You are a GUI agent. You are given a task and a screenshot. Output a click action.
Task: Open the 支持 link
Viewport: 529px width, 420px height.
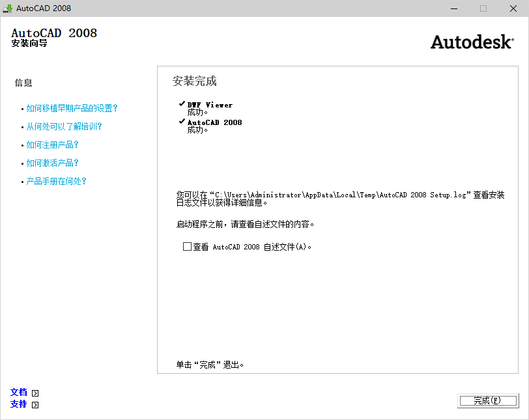(18, 404)
